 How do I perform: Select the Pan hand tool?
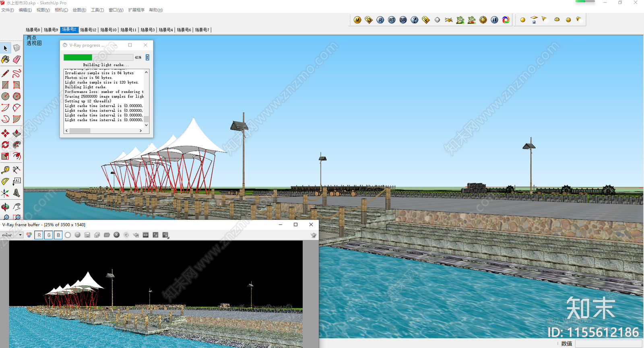point(17,207)
